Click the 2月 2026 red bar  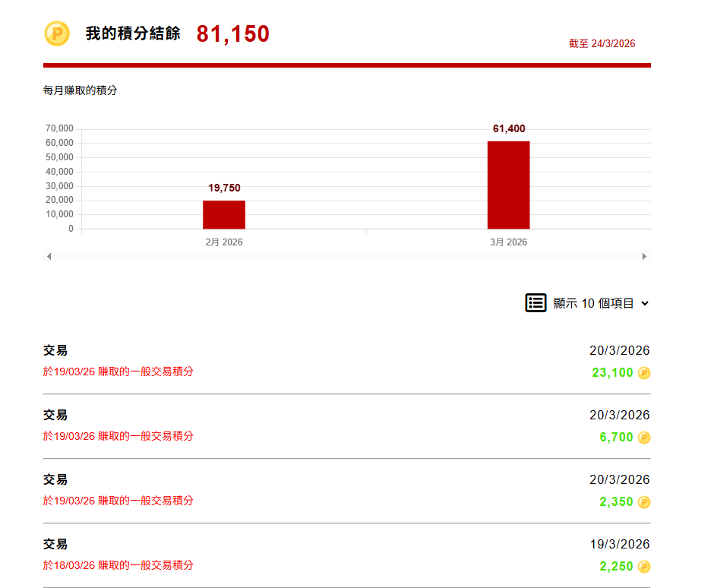point(224,214)
